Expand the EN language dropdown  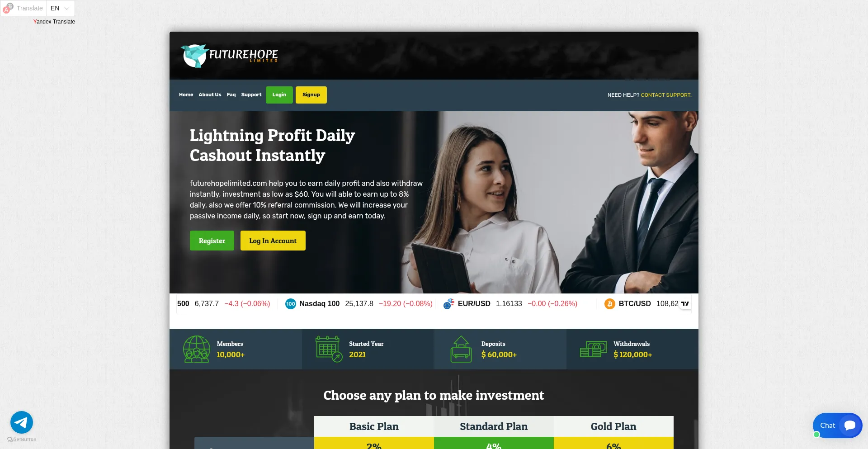pyautogui.click(x=61, y=8)
